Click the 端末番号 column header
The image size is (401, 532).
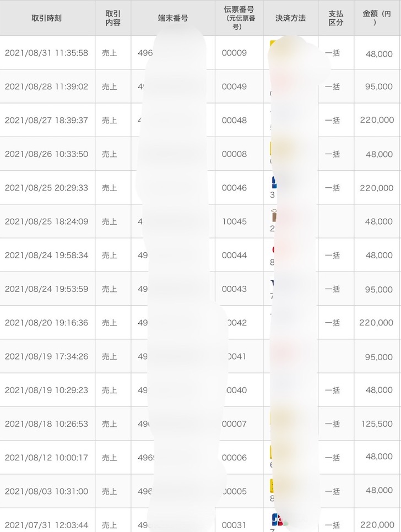pos(173,18)
